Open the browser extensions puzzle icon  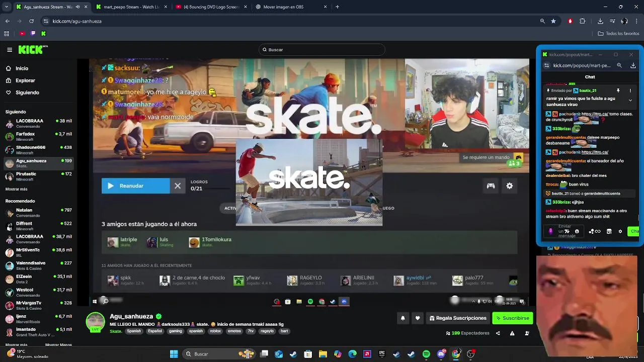(x=583, y=21)
